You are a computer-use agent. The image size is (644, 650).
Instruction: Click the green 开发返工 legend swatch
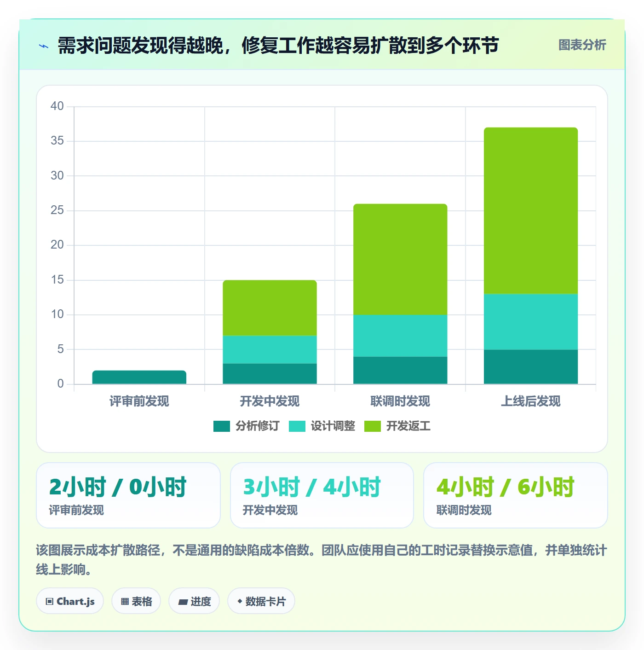[x=373, y=426]
